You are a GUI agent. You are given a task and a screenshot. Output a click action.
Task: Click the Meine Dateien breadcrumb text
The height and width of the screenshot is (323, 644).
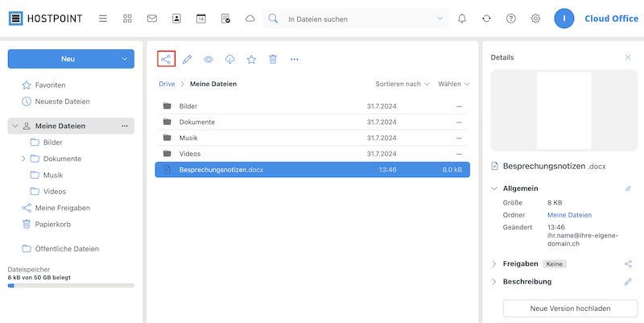point(213,84)
